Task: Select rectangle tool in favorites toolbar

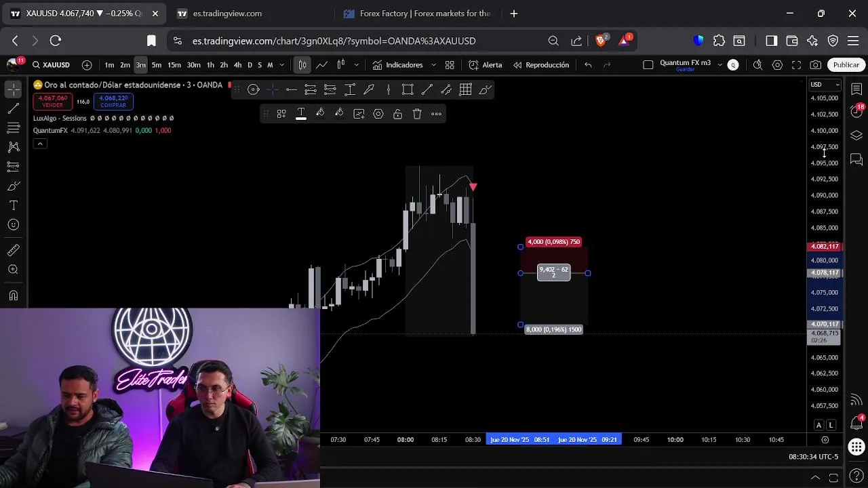Action: 408,89
